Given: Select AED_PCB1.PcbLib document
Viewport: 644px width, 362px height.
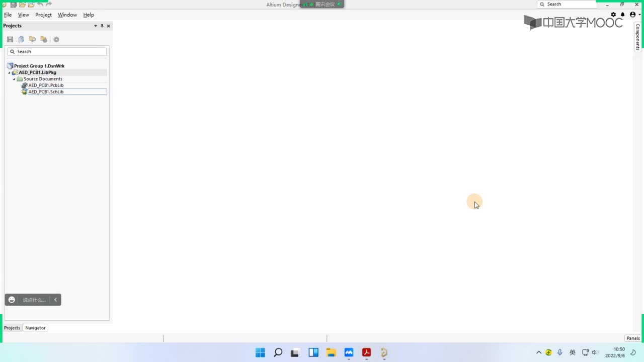Looking at the screenshot, I should (46, 85).
